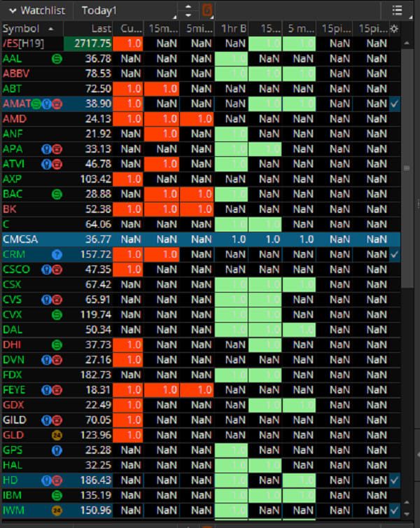The width and height of the screenshot is (420, 528).
Task: Click GILD's blue lightbulb icon
Action: click(47, 420)
